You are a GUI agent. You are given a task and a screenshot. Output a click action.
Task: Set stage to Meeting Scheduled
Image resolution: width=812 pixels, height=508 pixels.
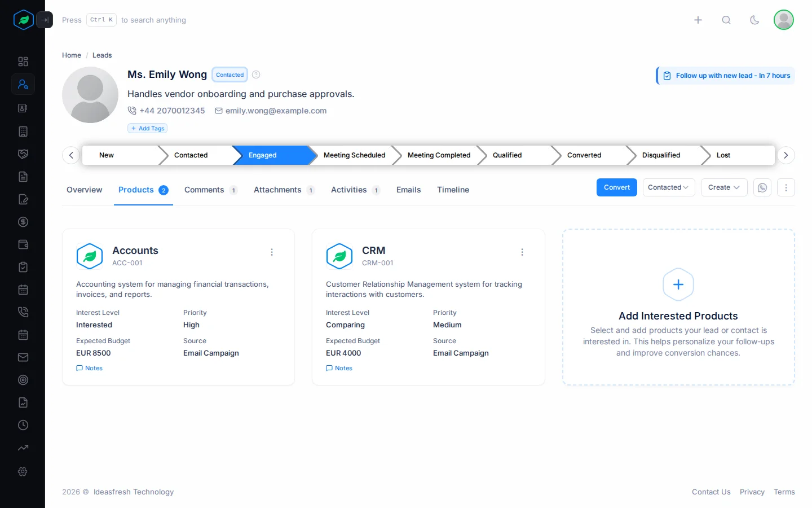tap(355, 155)
